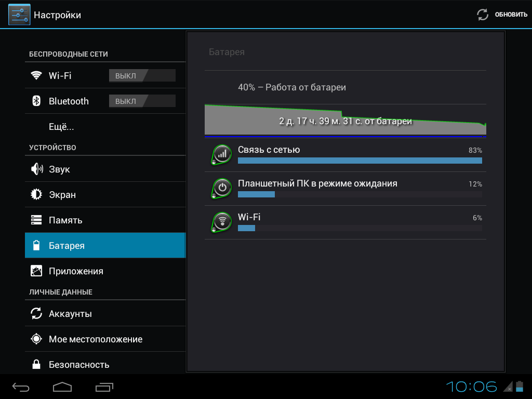Viewport: 532px width, 399px height.
Task: Select Экран in the settings list
Action: (105, 194)
